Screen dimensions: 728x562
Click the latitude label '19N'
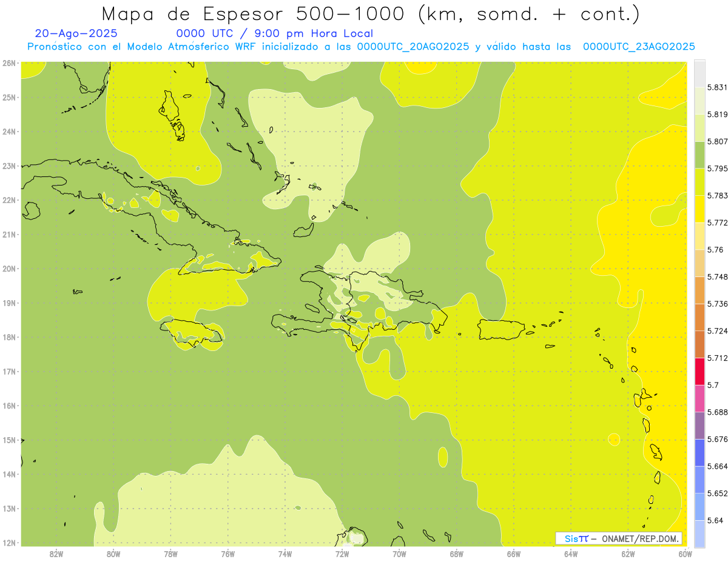tap(9, 303)
